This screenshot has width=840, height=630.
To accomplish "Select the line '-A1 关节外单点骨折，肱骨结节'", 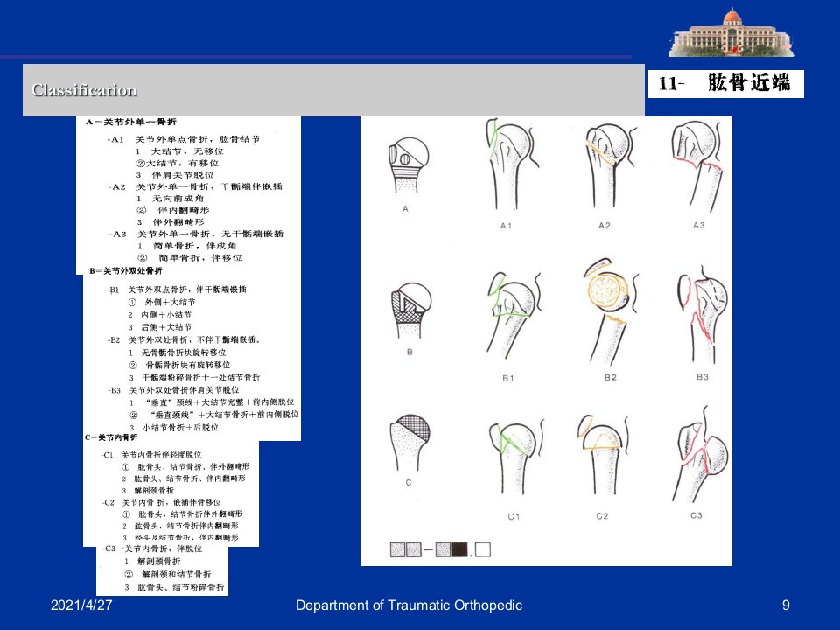I will coord(184,139).
